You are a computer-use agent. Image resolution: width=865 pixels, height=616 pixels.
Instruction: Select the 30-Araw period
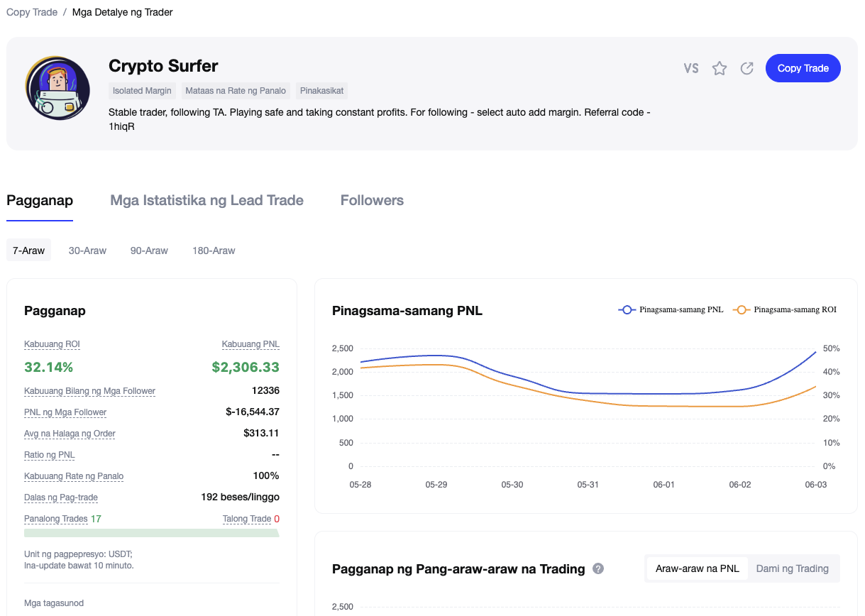[87, 251]
